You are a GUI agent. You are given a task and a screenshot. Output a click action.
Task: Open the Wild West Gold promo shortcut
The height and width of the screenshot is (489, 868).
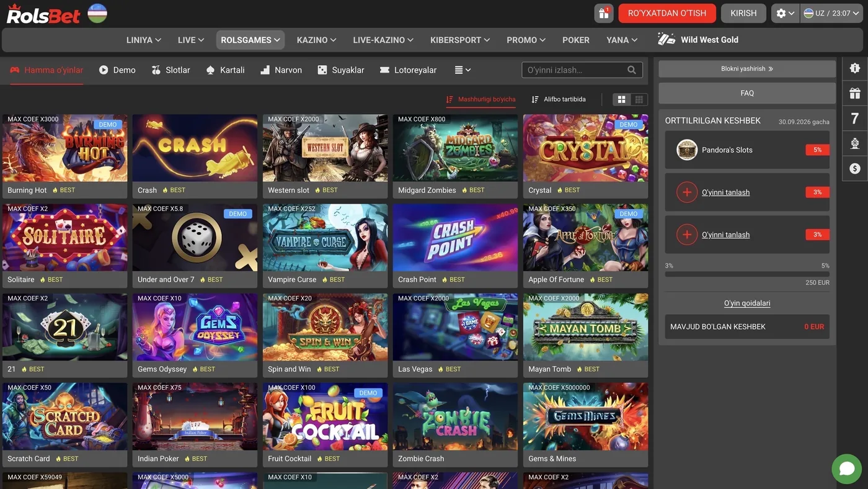coord(698,40)
